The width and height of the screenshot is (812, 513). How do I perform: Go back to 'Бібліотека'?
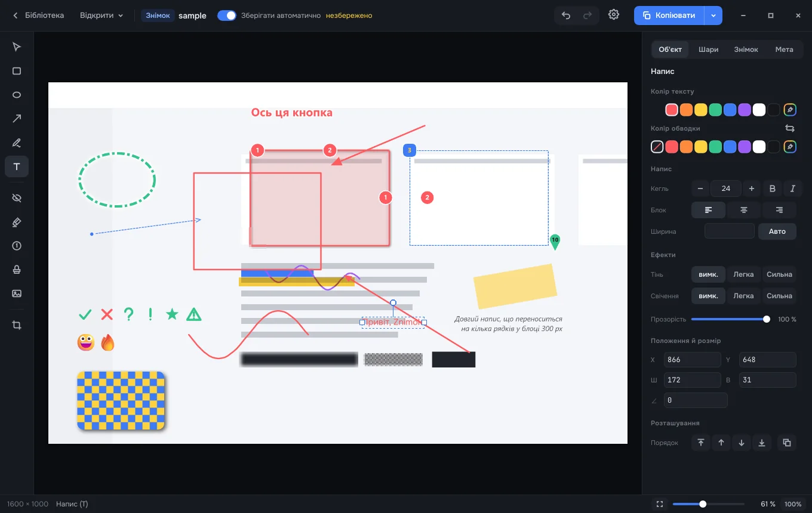point(38,16)
